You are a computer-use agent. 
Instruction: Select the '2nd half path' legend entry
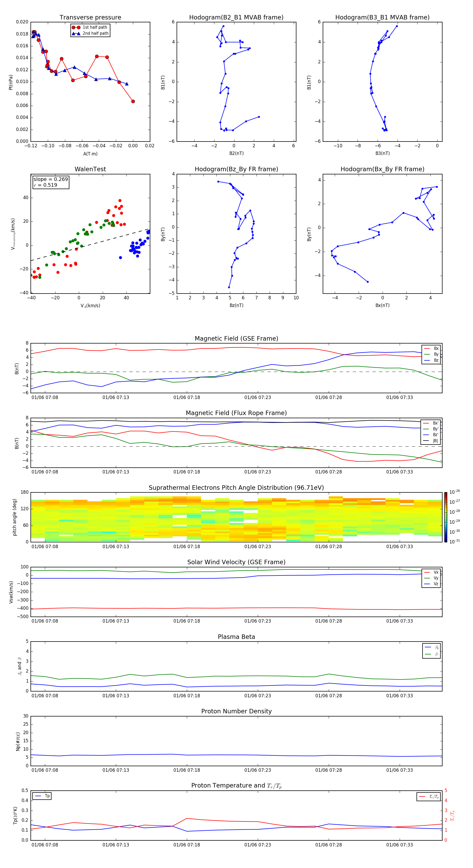click(90, 33)
